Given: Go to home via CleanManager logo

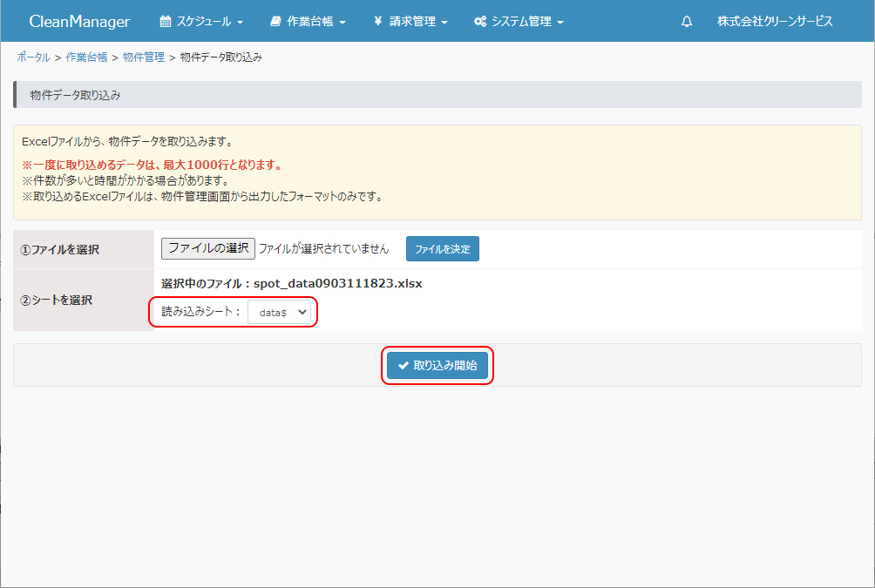Looking at the screenshot, I should 79,22.
